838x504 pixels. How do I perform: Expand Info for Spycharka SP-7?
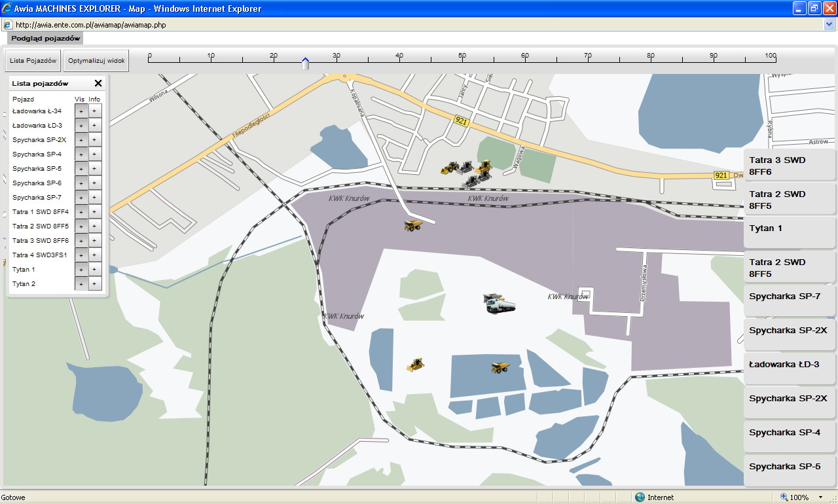[x=95, y=197]
